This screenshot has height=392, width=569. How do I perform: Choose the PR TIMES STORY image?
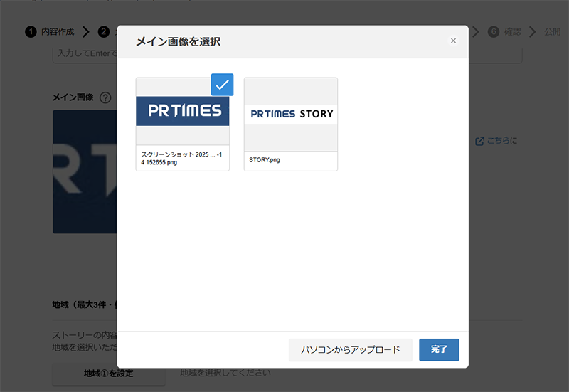click(x=290, y=114)
